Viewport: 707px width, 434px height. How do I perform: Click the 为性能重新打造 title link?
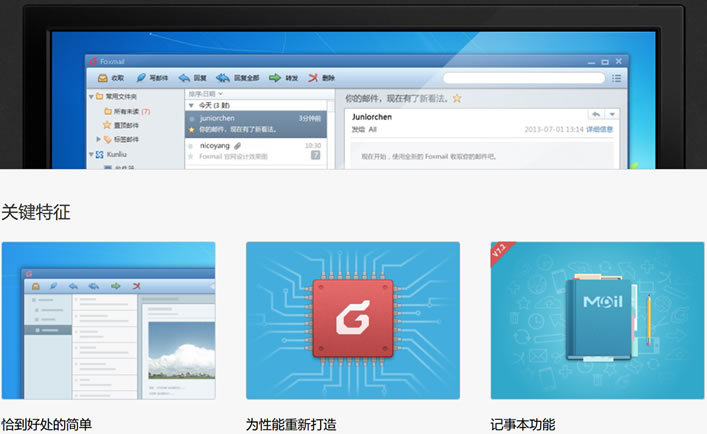tap(291, 425)
